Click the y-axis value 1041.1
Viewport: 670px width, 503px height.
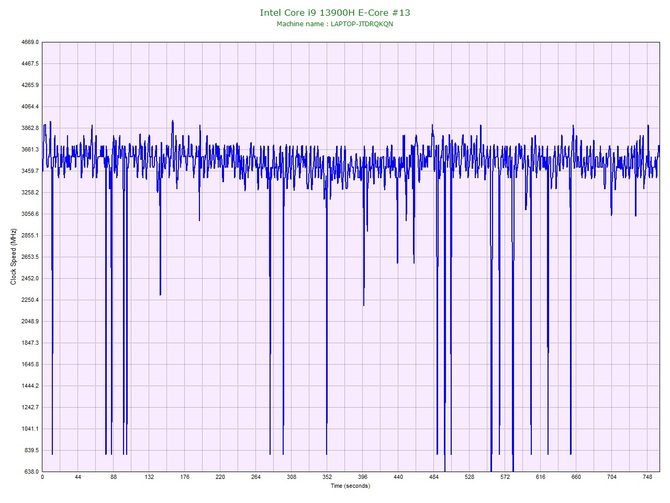29,429
